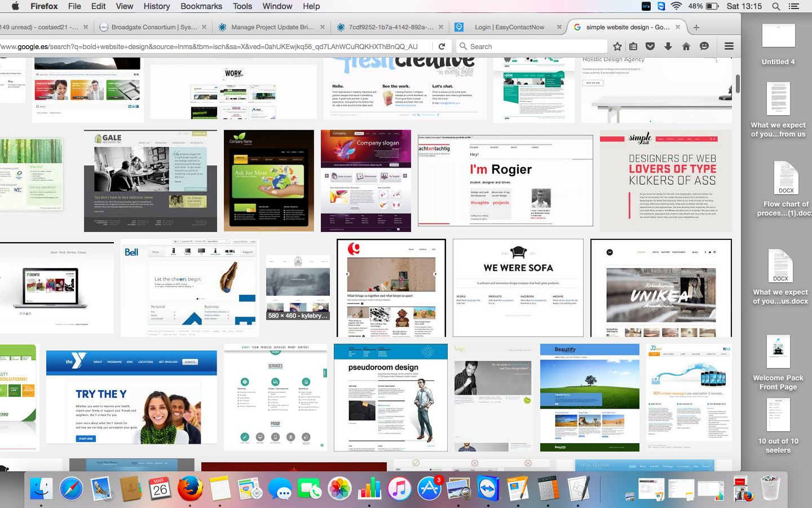The width and height of the screenshot is (812, 508).
Task: Open the Downloads arrow panel
Action: coord(668,46)
